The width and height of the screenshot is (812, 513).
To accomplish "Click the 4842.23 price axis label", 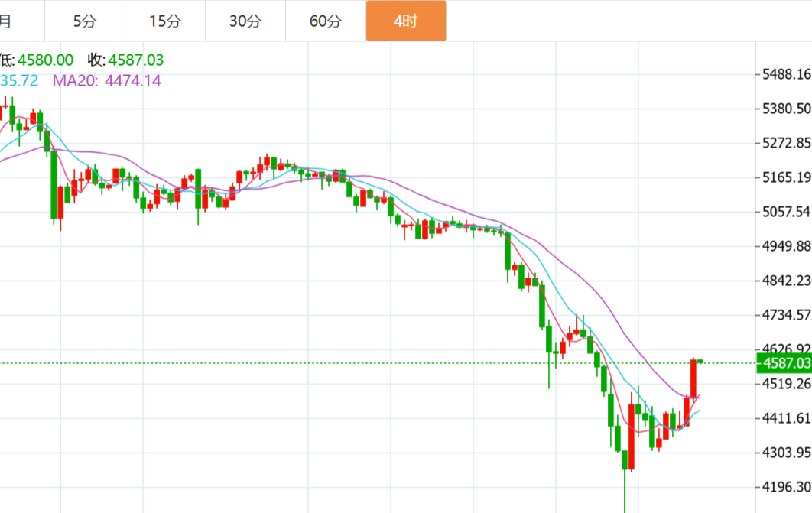I will 786,280.
